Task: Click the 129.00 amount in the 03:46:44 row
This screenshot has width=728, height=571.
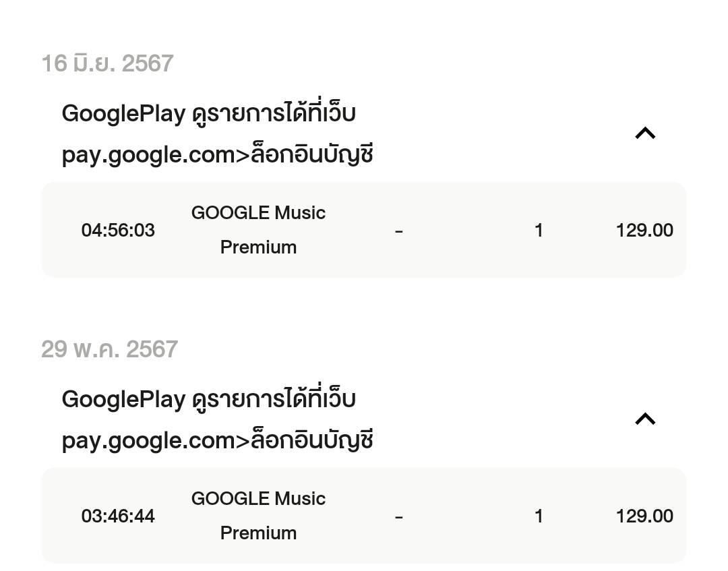Action: click(x=644, y=516)
